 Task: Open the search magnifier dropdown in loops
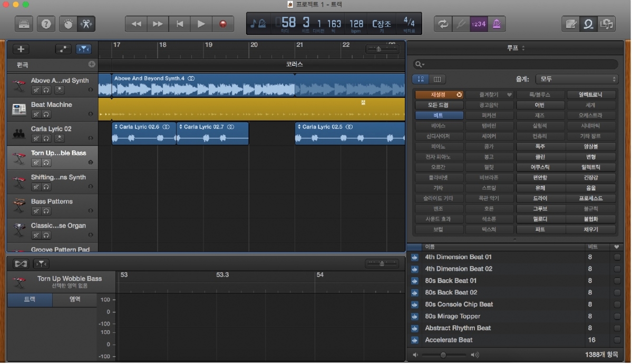point(420,64)
